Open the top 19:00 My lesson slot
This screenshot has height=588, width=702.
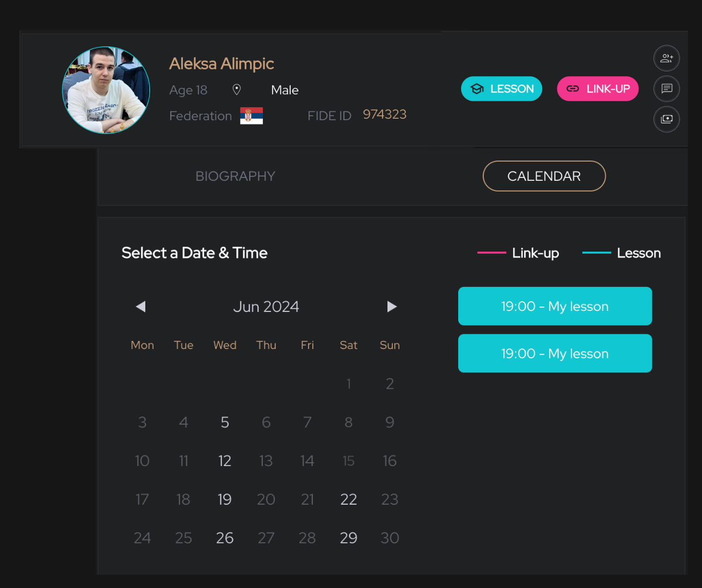(555, 307)
